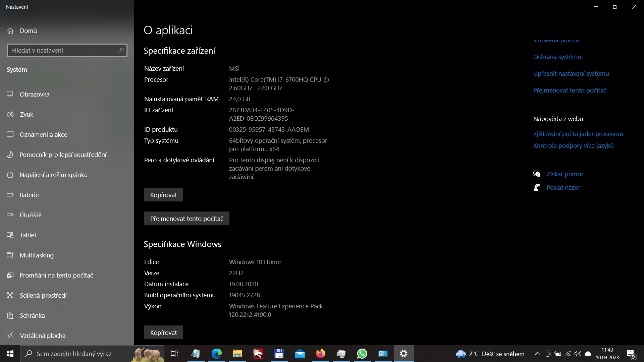Screen dimensions: 644x362
Task: Click the taskbar search box
Action: 92,354
